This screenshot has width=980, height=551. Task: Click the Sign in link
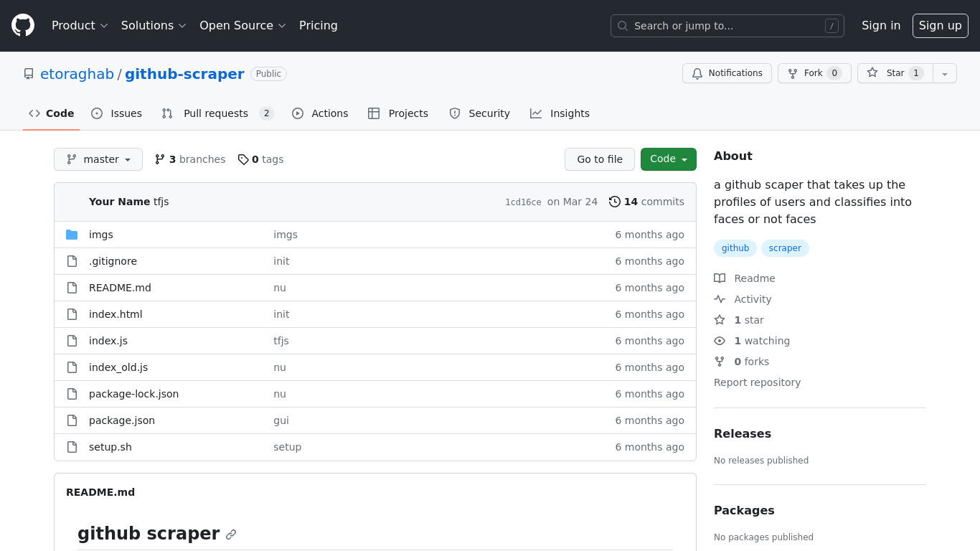(881, 25)
